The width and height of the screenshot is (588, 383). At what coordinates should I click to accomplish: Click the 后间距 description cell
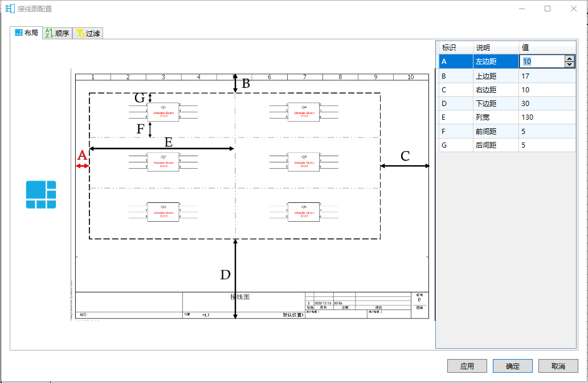tap(496, 145)
